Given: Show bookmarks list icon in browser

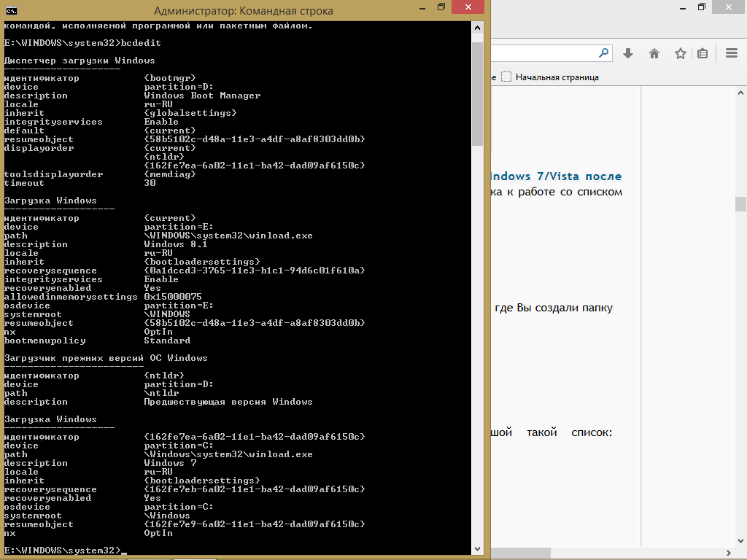Looking at the screenshot, I should coord(703,53).
